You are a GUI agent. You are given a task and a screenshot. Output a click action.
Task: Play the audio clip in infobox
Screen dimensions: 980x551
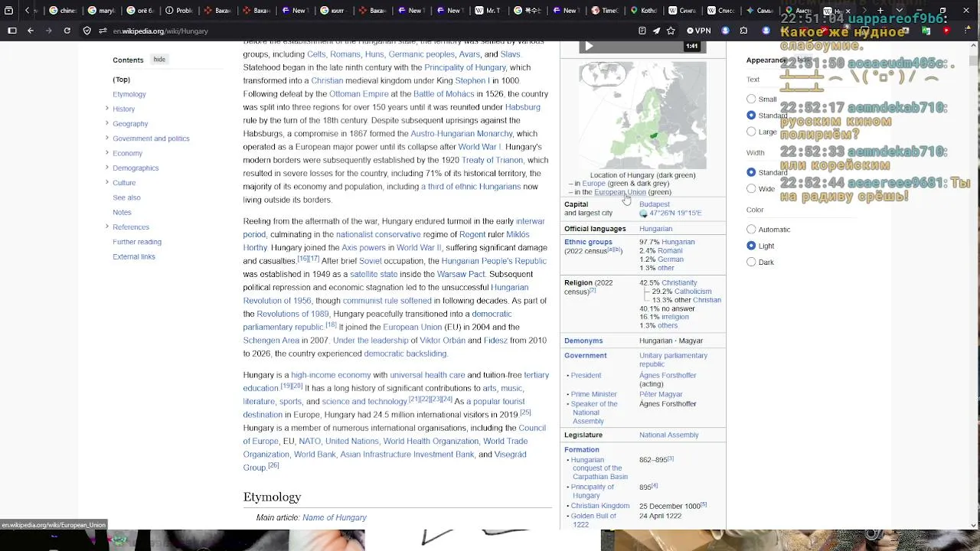(x=589, y=47)
